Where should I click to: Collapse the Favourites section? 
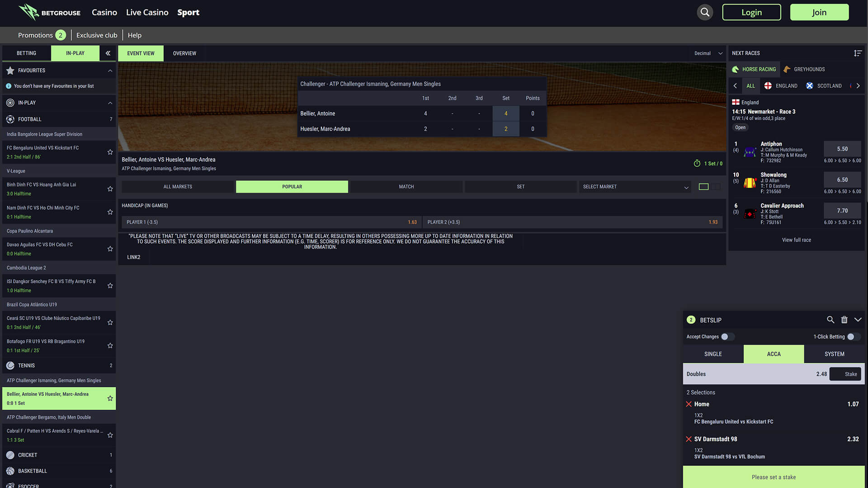point(110,70)
